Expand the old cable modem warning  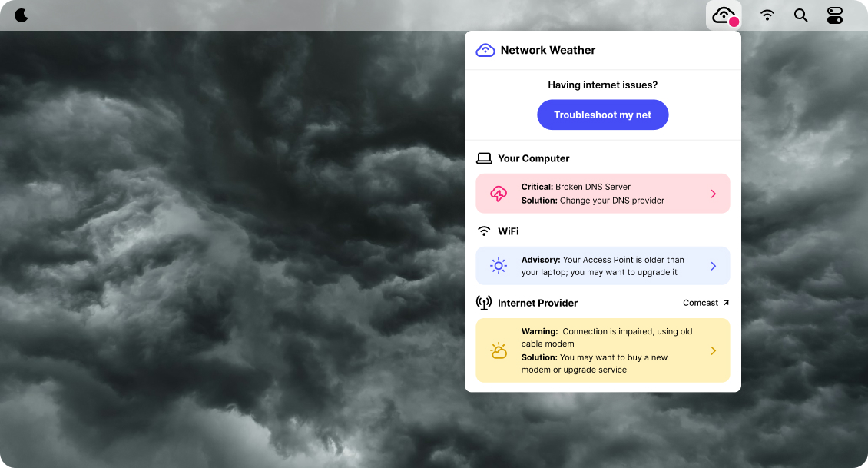coord(713,350)
